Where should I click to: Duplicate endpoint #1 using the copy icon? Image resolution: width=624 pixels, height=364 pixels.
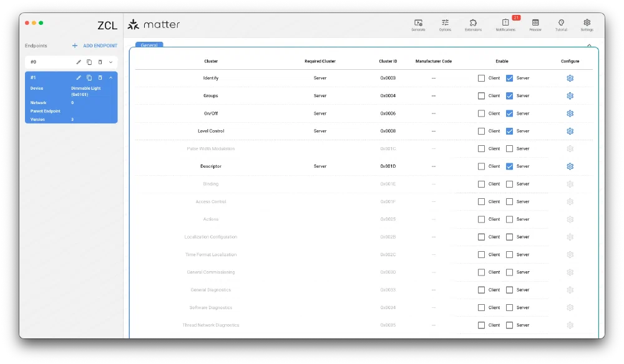89,77
